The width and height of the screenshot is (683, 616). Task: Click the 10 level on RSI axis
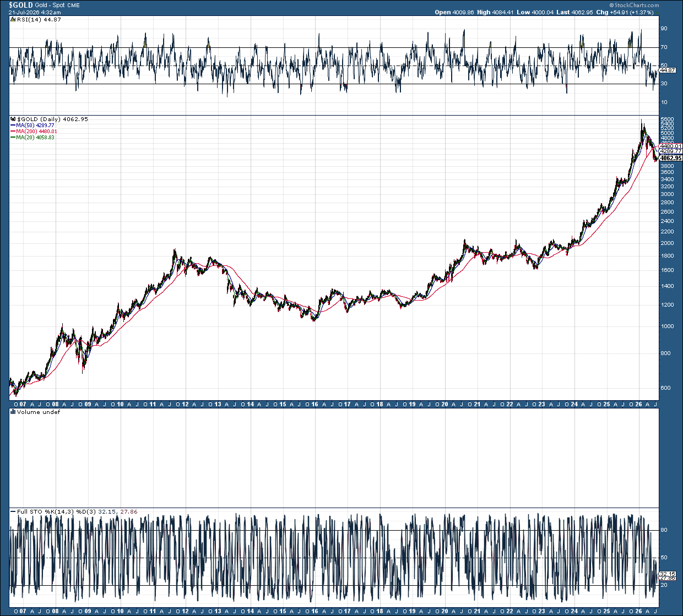(x=664, y=102)
